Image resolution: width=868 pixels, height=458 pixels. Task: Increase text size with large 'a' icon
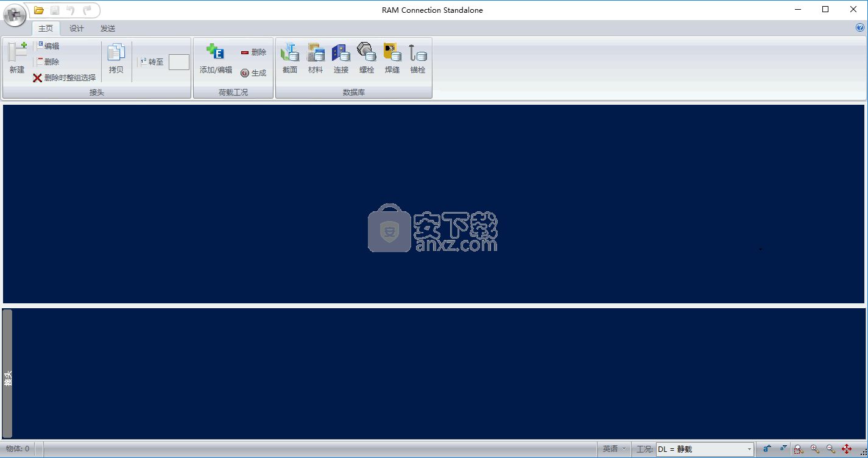click(768, 449)
